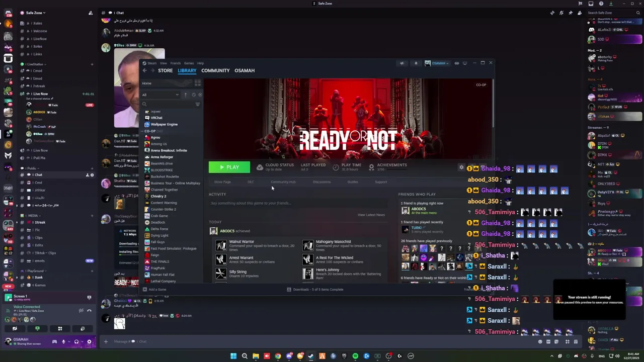
Task: Click the Windows Start button
Action: click(x=233, y=356)
